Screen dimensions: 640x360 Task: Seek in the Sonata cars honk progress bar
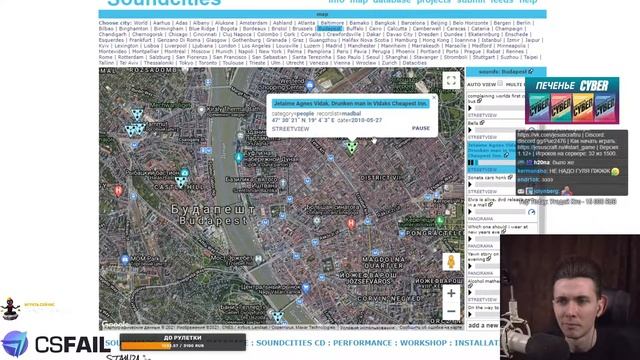click(x=496, y=184)
